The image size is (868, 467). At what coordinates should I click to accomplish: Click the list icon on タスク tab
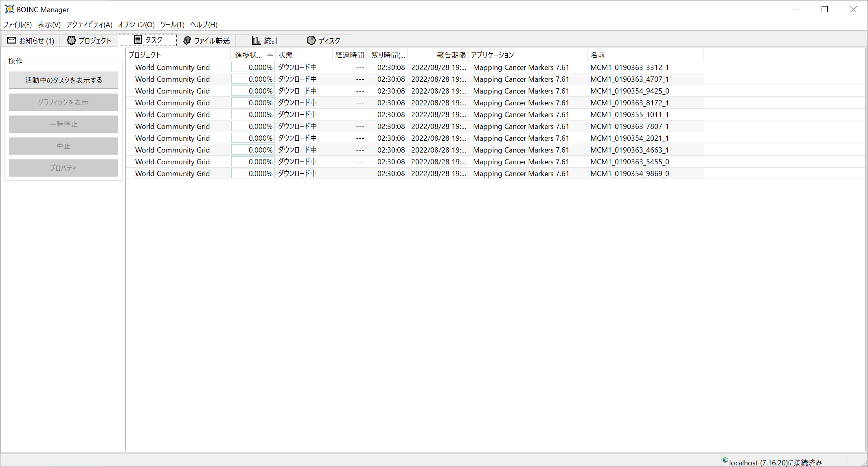[x=138, y=39]
